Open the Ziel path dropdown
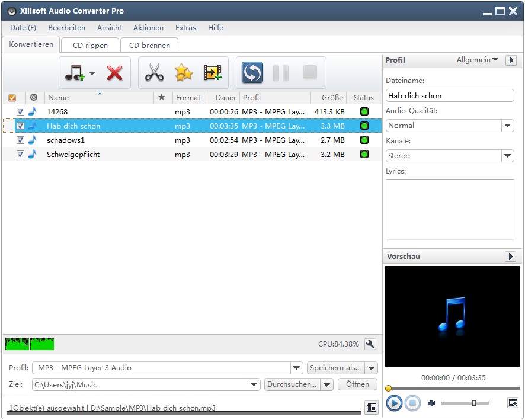Image resolution: width=525 pixels, height=420 pixels. coord(254,384)
